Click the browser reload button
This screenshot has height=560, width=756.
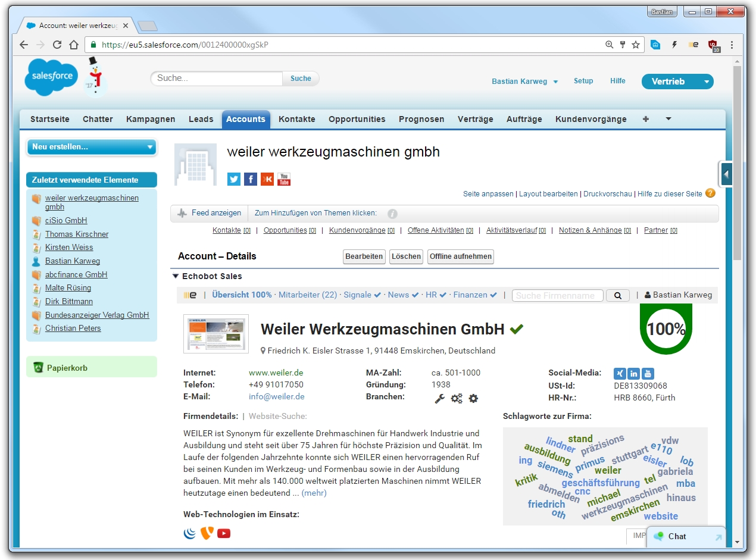click(x=57, y=45)
